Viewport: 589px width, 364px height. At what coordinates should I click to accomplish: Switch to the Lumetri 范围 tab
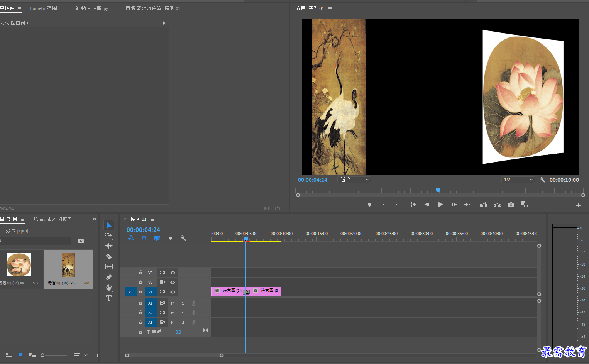click(44, 8)
